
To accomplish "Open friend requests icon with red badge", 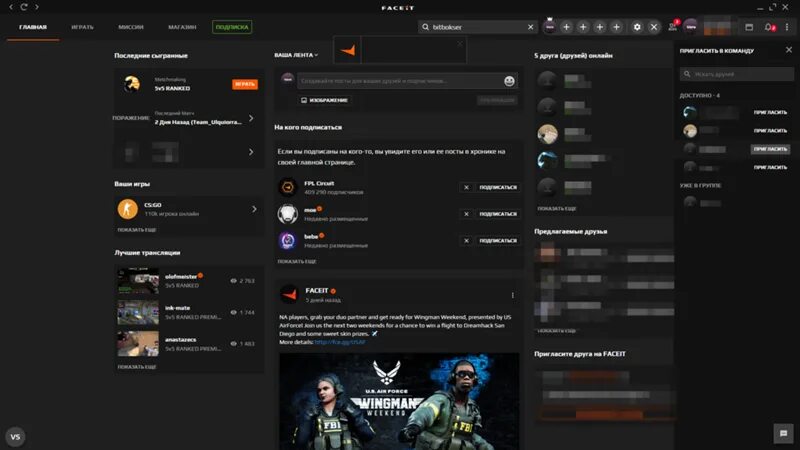I will (x=673, y=27).
